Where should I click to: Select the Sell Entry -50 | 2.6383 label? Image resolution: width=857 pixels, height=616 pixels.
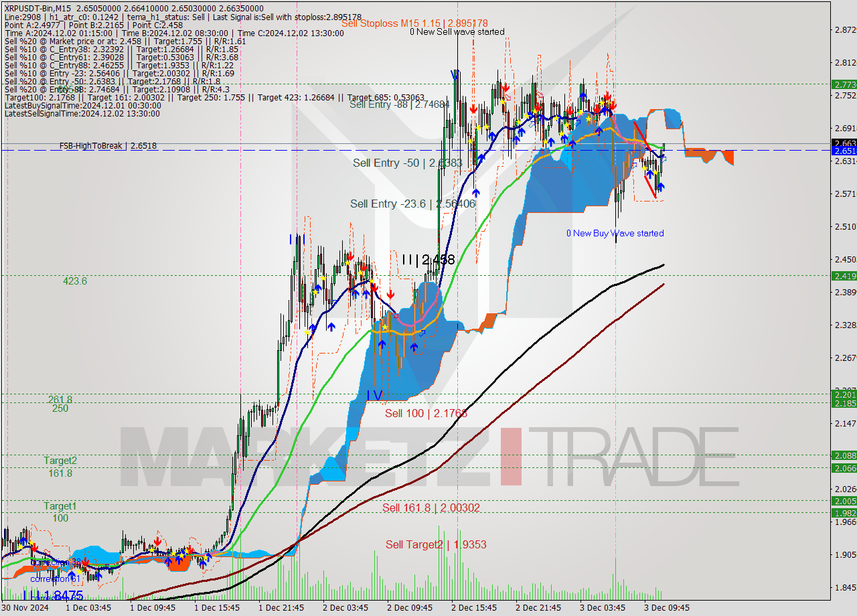(408, 163)
